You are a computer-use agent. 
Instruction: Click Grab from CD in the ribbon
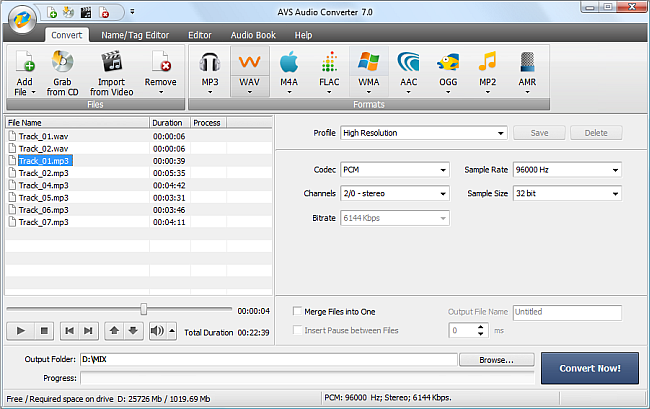(62, 73)
